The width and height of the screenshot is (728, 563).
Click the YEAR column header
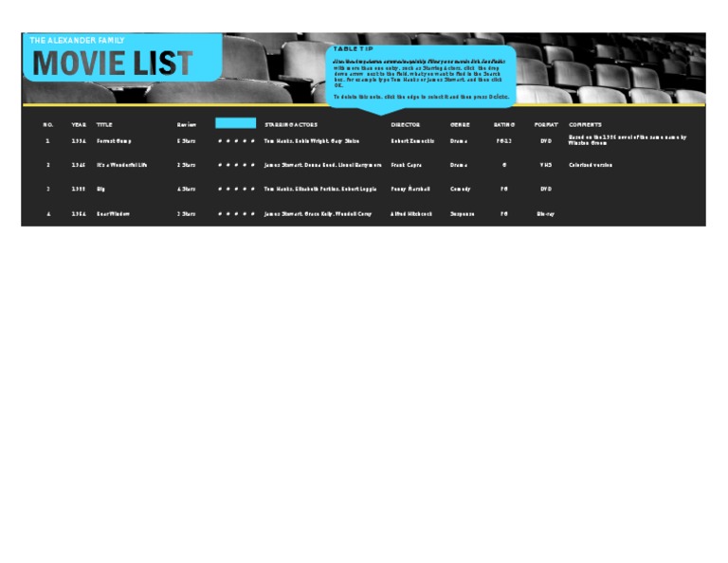pyautogui.click(x=79, y=125)
